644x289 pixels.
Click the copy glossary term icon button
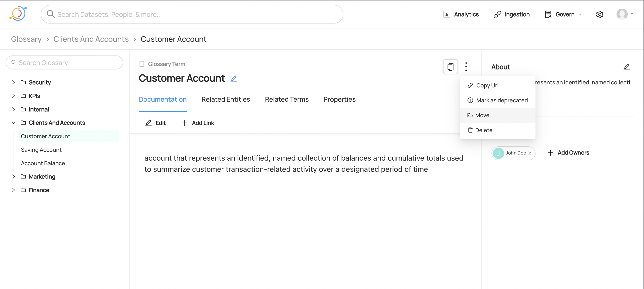[450, 67]
